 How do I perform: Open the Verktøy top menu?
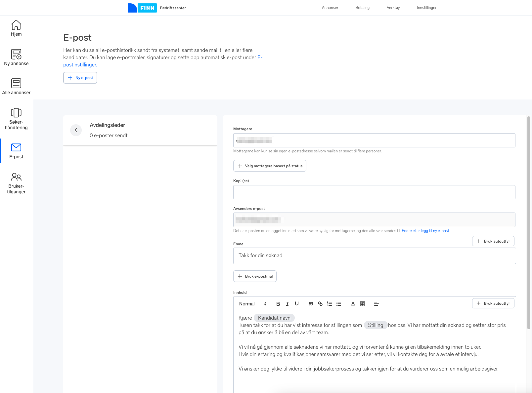point(393,8)
